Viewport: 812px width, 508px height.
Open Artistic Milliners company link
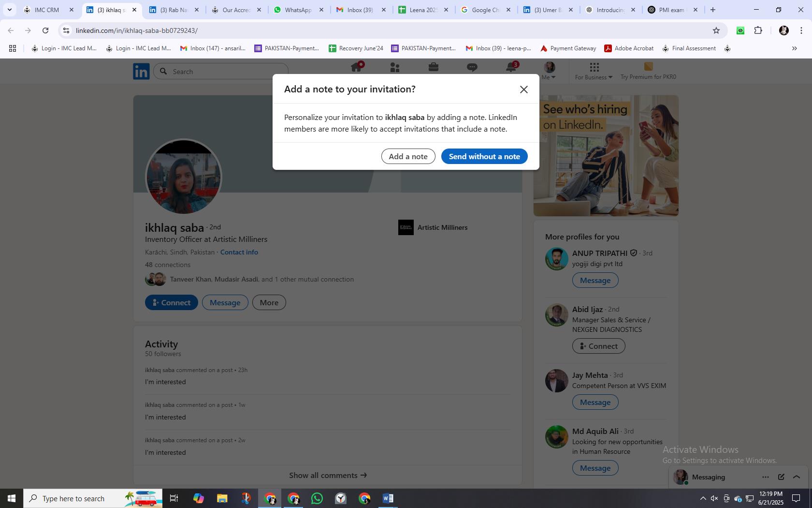(x=433, y=227)
